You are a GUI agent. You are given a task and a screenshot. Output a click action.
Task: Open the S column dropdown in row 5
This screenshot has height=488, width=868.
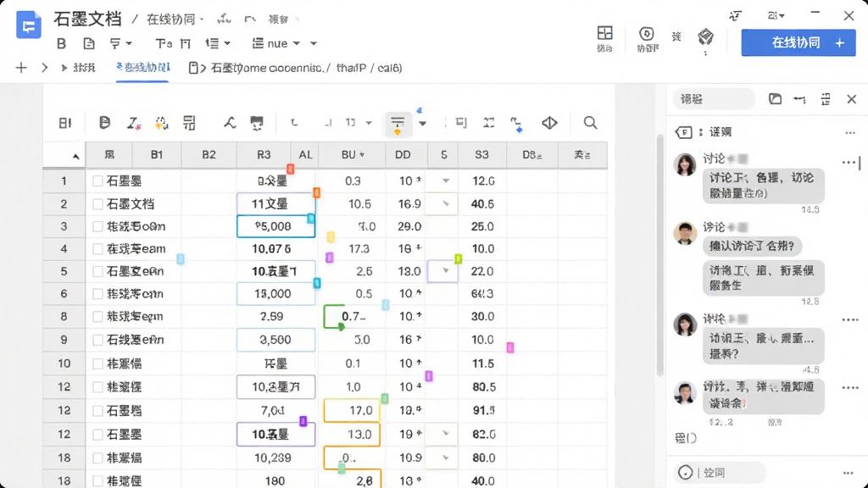(446, 271)
